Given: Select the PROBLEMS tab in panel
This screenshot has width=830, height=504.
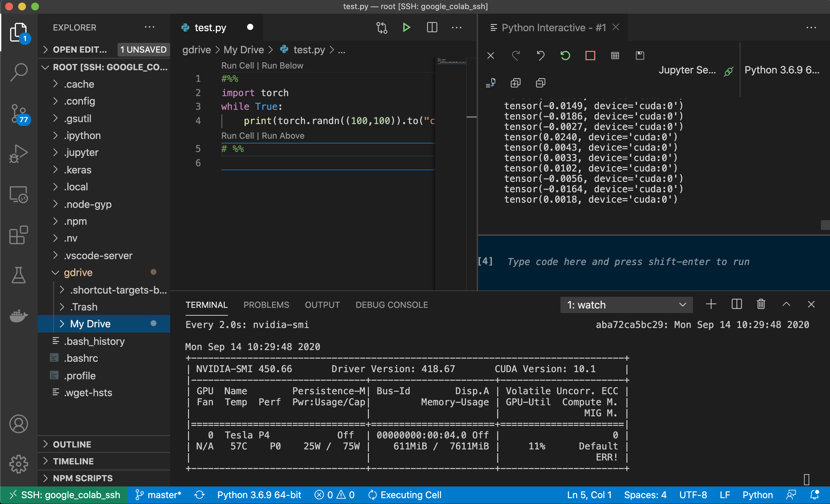Looking at the screenshot, I should point(266,305).
